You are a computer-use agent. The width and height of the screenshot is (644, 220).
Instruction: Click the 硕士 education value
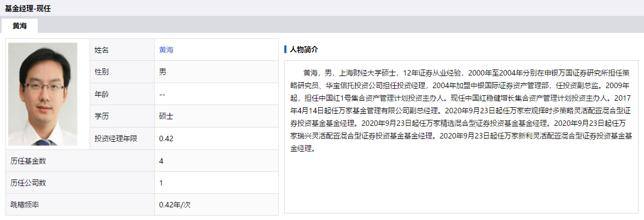coord(166,117)
